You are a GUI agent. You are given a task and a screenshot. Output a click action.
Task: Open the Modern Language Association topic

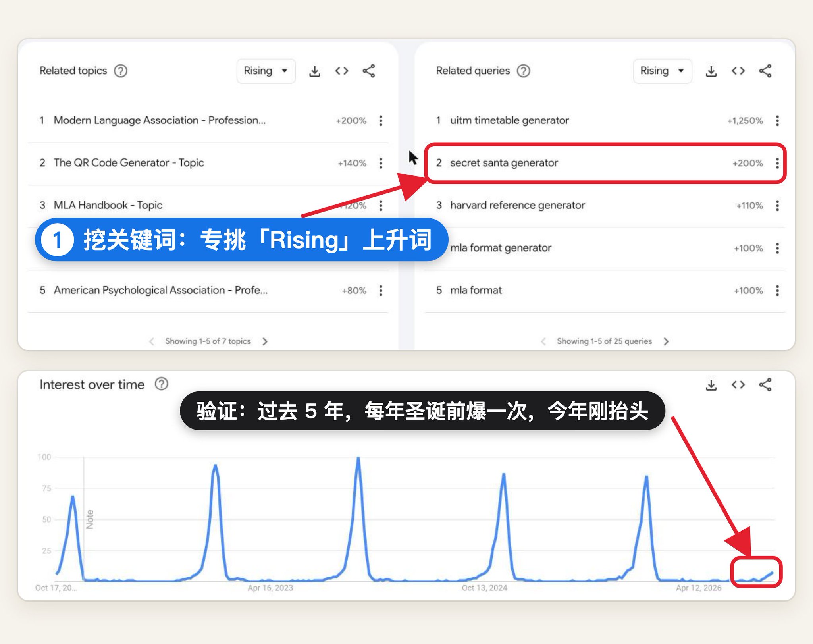160,120
